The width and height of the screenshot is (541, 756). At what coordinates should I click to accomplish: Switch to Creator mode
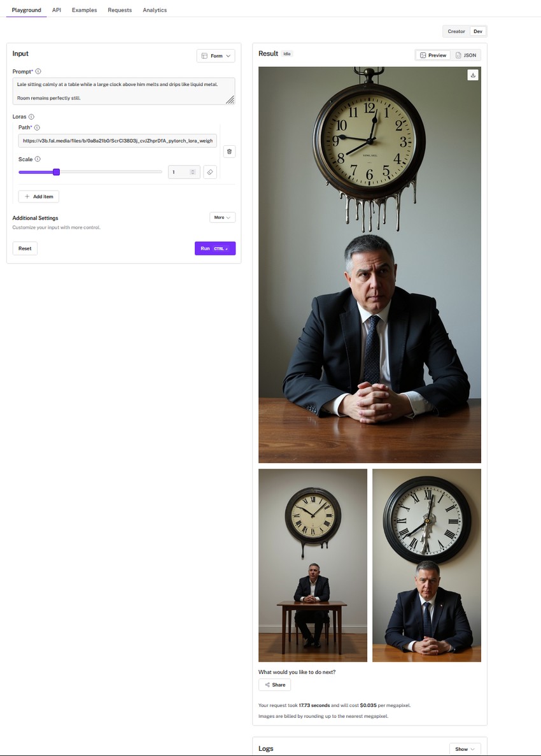[456, 31]
